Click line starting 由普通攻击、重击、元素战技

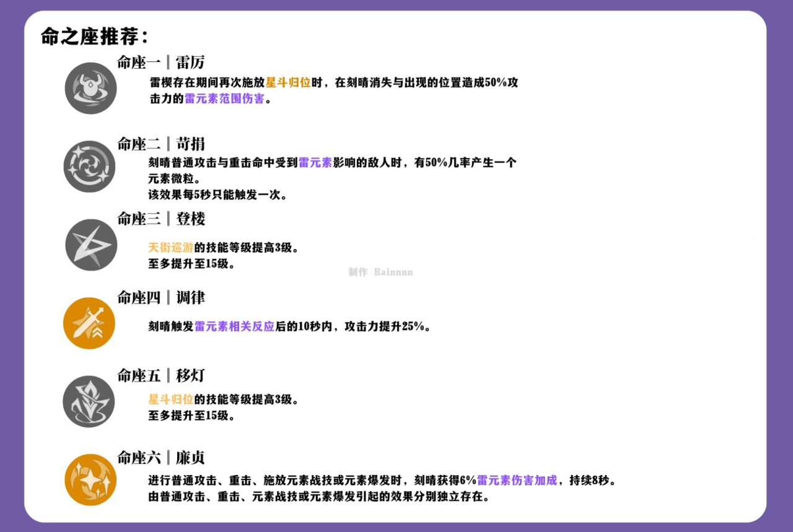[x=319, y=496]
